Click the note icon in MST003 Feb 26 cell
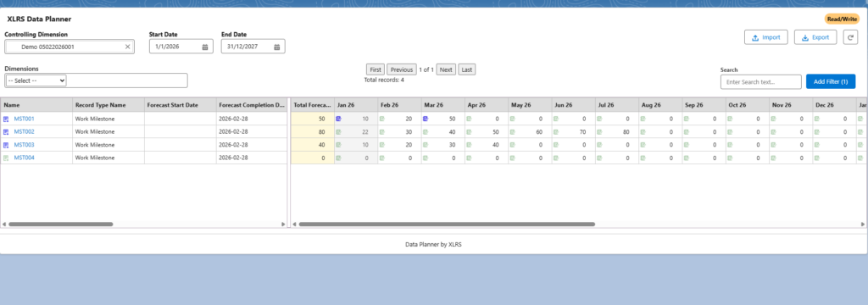Viewport: 868px width, 305px height. tap(382, 145)
